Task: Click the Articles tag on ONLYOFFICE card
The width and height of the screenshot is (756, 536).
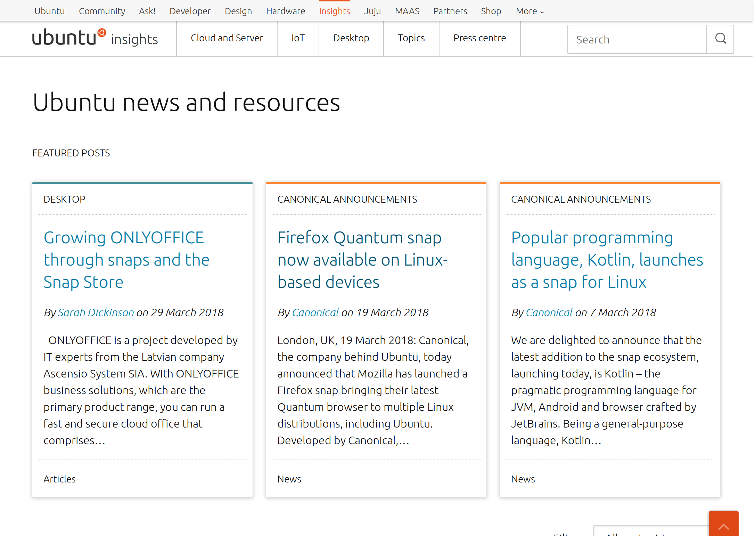Action: click(x=59, y=479)
